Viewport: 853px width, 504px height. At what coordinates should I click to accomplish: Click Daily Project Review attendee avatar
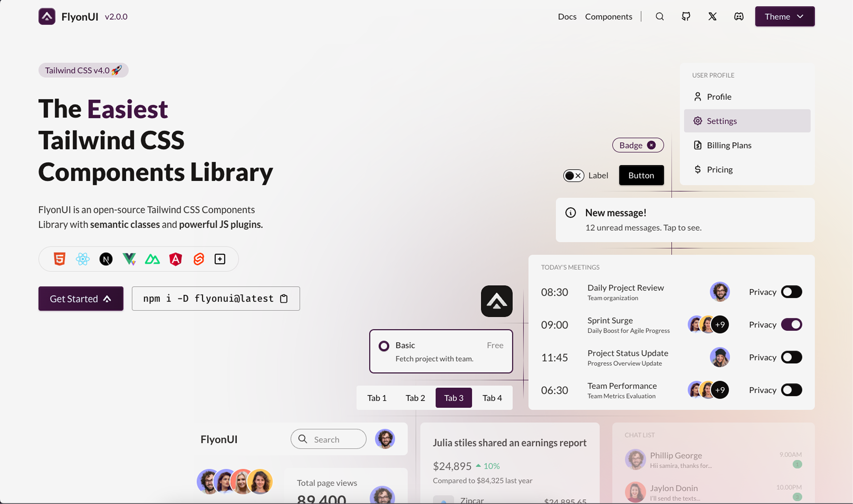pos(720,292)
